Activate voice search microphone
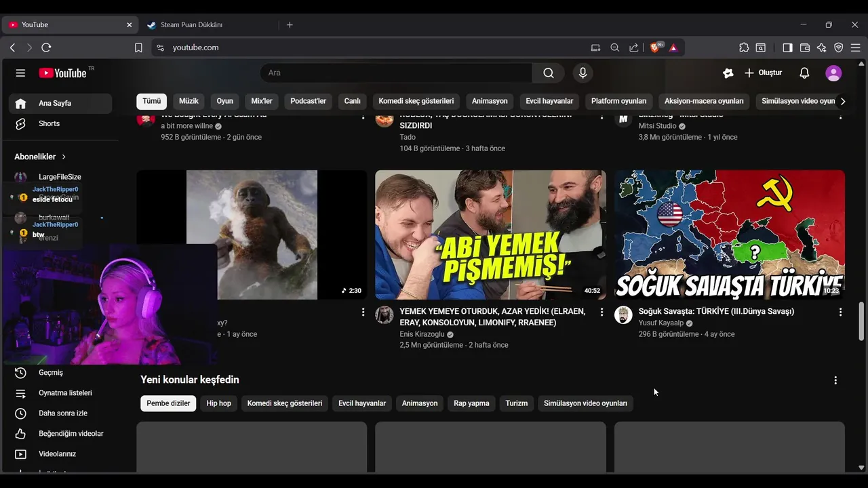The width and height of the screenshot is (868, 488). click(x=583, y=73)
